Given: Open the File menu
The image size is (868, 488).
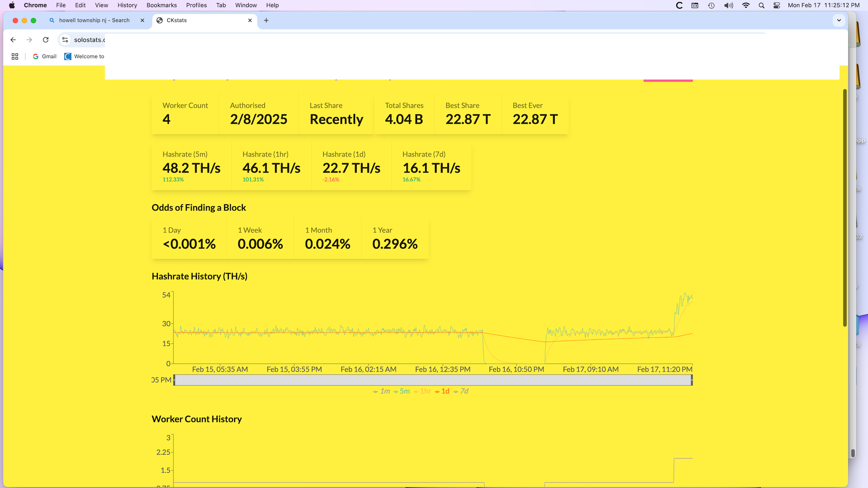Looking at the screenshot, I should (61, 5).
